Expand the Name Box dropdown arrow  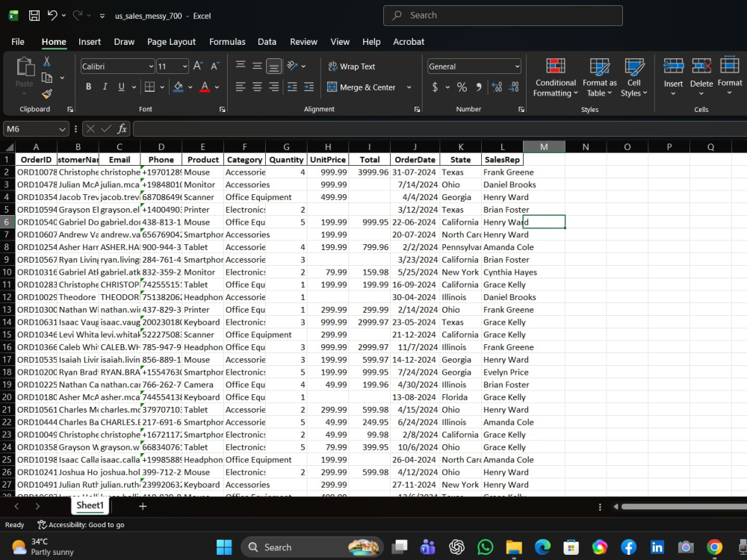point(62,129)
